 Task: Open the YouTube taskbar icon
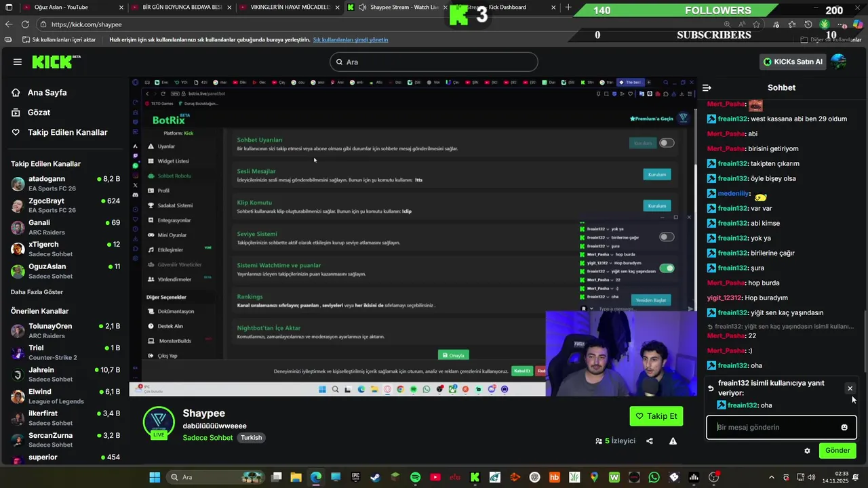tap(435, 477)
